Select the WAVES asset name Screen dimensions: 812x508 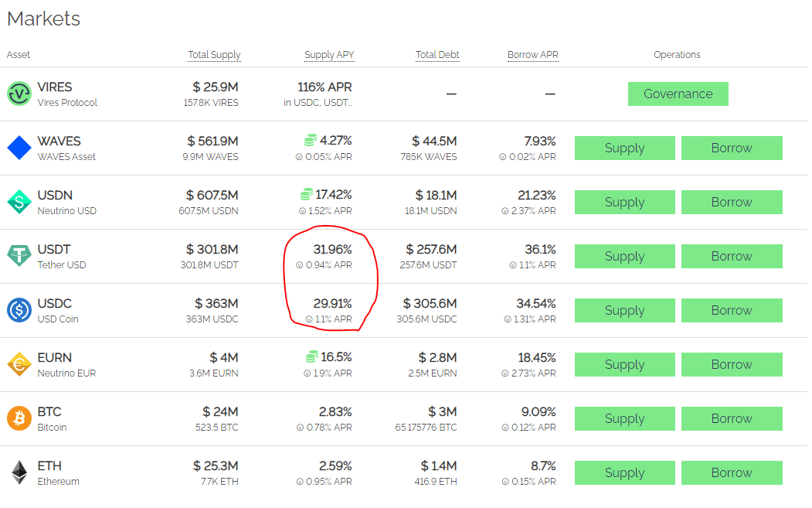[59, 141]
